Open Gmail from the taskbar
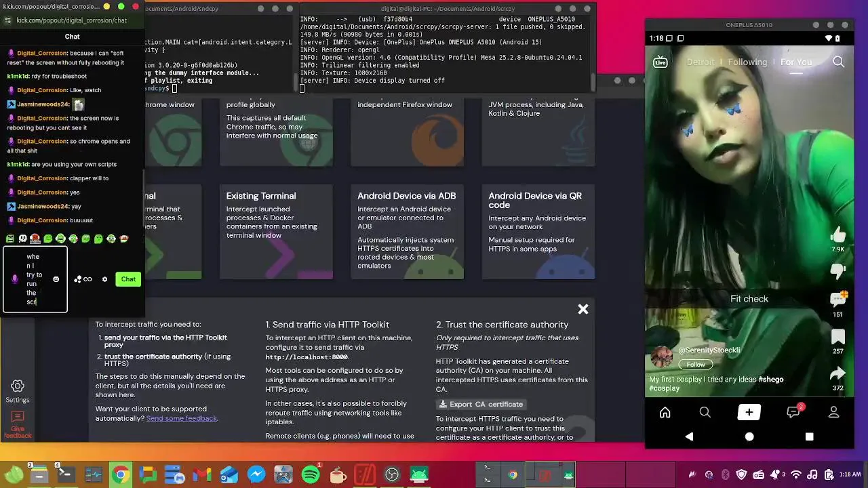Screen dimensions: 868x488 point(201,475)
